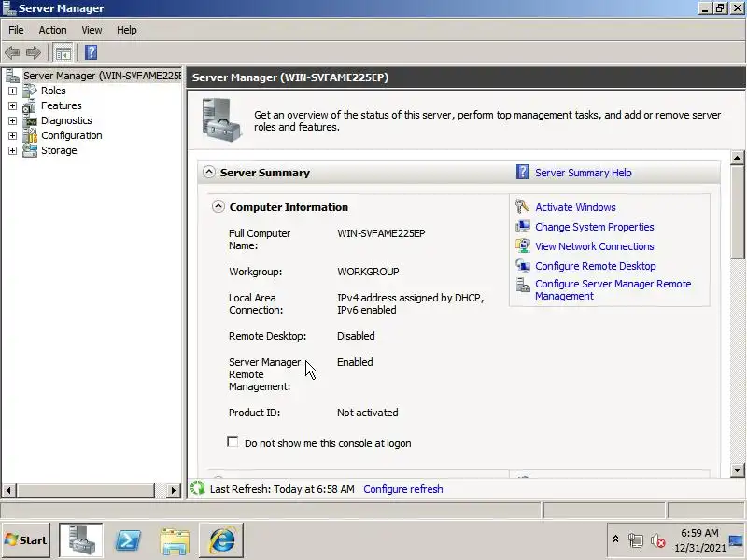Click the Server Summary Help question icon
This screenshot has width=747, height=560.
coord(522,172)
